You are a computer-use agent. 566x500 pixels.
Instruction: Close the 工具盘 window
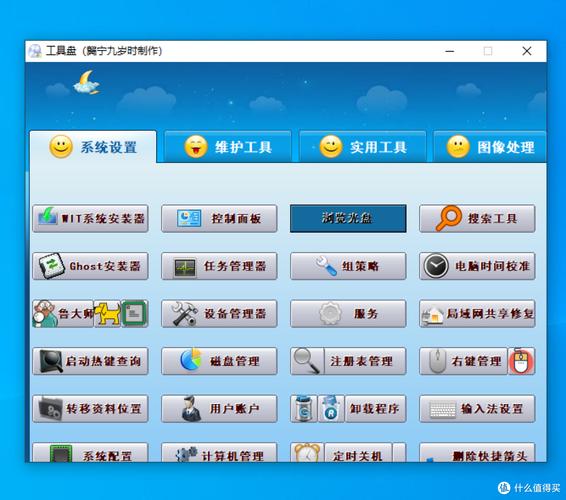click(x=527, y=51)
